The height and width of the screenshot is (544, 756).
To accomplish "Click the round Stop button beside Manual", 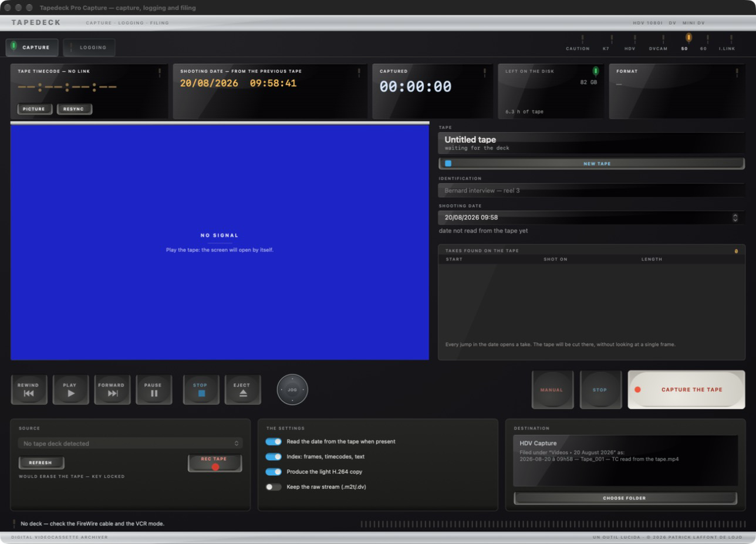I will 600,390.
